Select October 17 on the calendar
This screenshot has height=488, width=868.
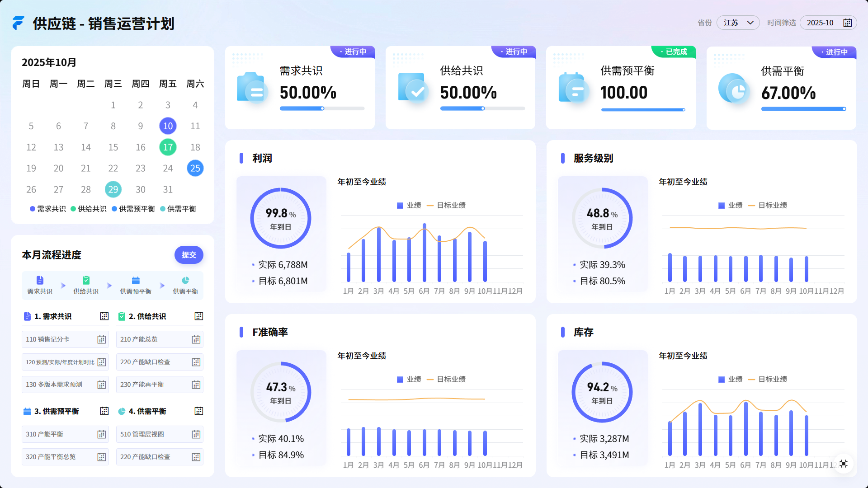pos(168,147)
